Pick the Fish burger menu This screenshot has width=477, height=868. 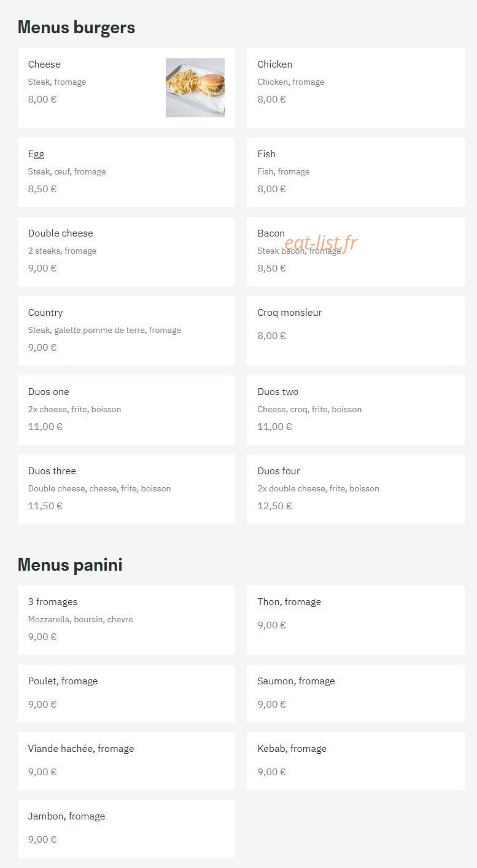pos(355,172)
